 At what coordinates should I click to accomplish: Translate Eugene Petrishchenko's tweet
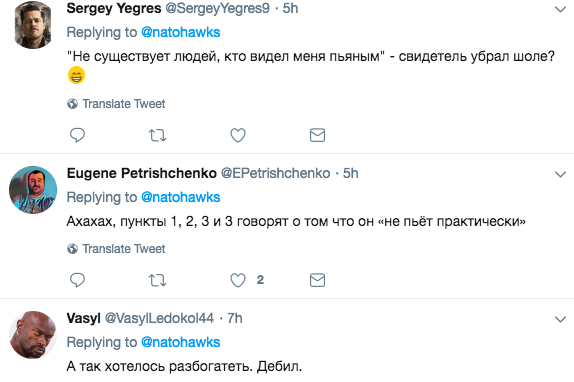(x=116, y=248)
